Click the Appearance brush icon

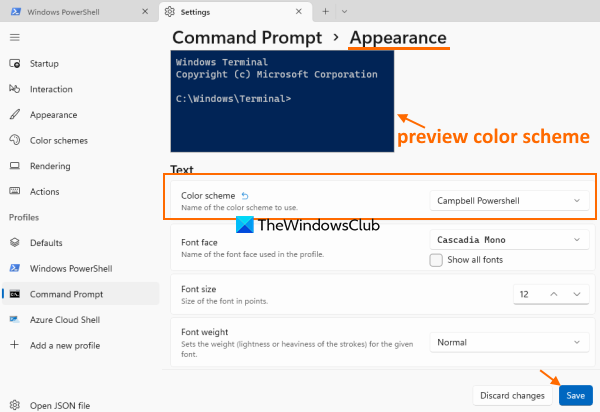(15, 114)
